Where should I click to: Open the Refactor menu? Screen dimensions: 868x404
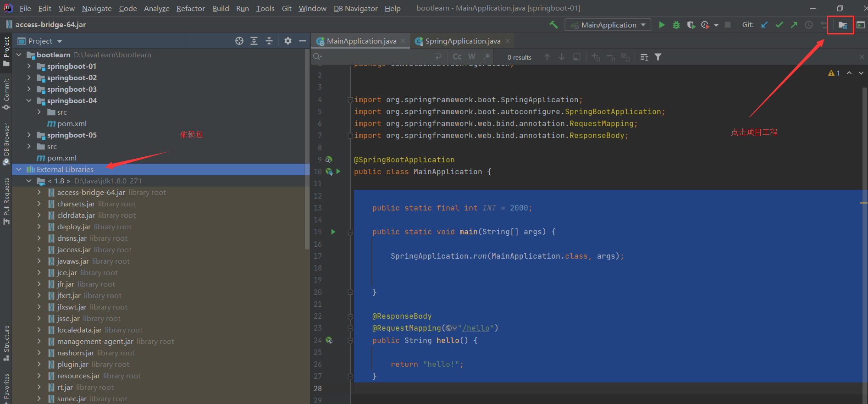[x=190, y=8]
